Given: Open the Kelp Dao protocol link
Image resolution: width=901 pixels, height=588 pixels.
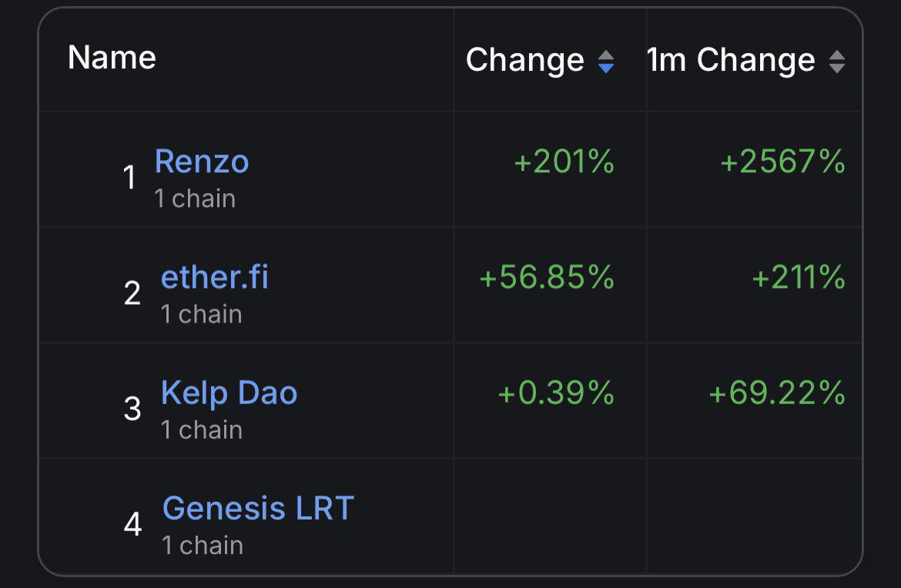Looking at the screenshot, I should click(x=229, y=393).
